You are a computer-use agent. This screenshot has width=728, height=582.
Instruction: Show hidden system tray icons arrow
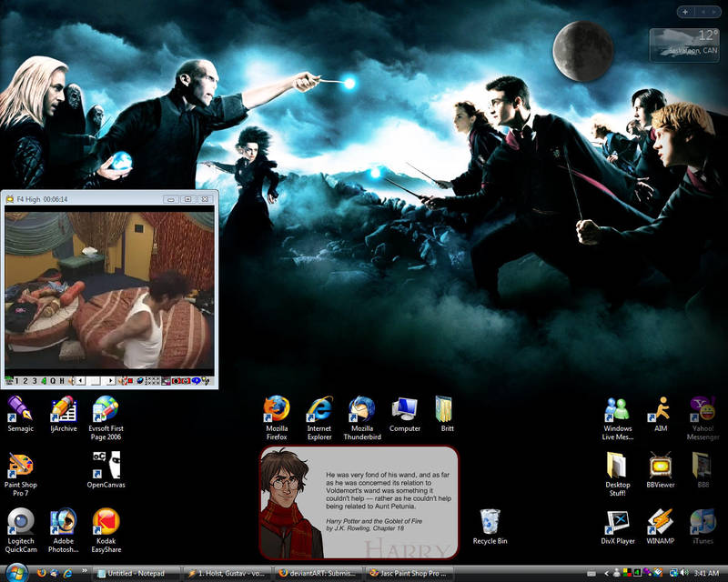(606, 573)
